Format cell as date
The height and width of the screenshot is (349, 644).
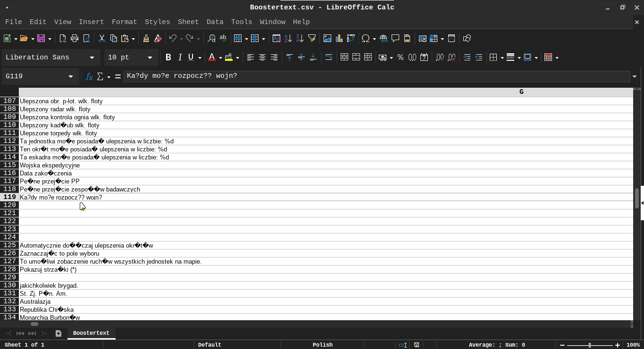click(x=424, y=58)
